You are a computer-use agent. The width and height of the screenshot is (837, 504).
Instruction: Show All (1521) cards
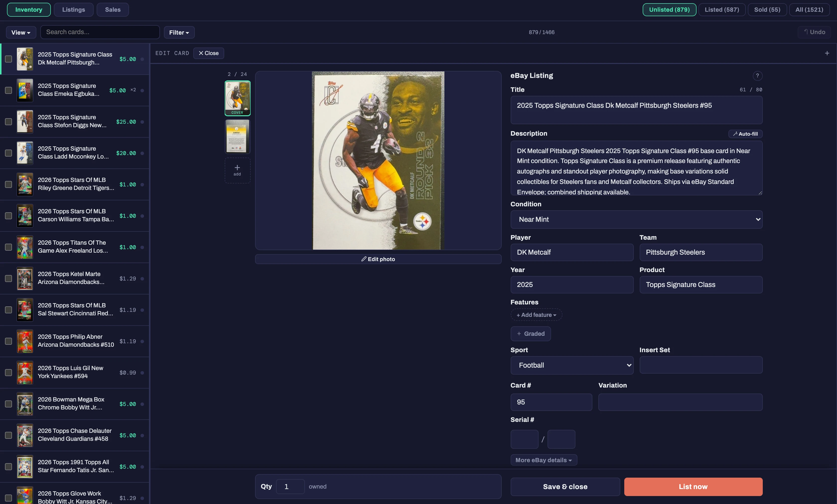[x=809, y=9]
